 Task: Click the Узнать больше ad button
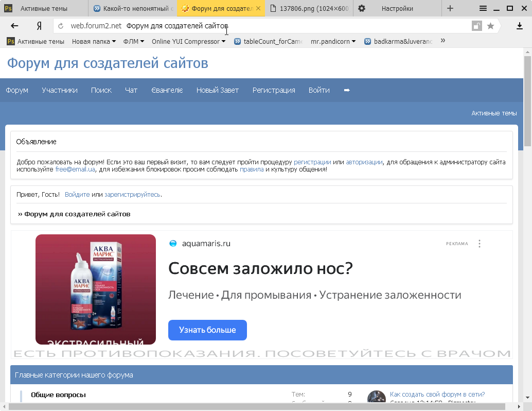point(207,330)
